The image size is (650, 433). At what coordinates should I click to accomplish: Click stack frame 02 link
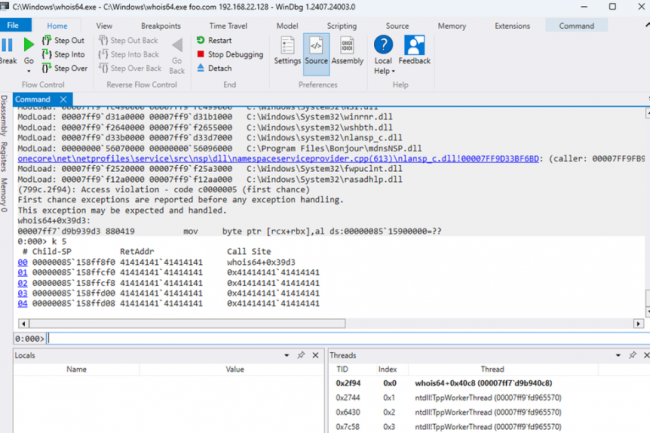click(x=23, y=285)
